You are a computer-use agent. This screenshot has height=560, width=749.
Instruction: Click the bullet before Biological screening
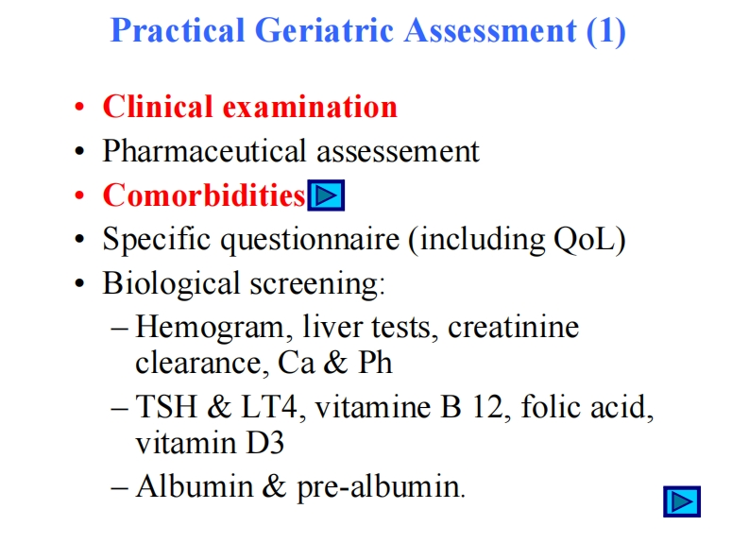click(81, 284)
